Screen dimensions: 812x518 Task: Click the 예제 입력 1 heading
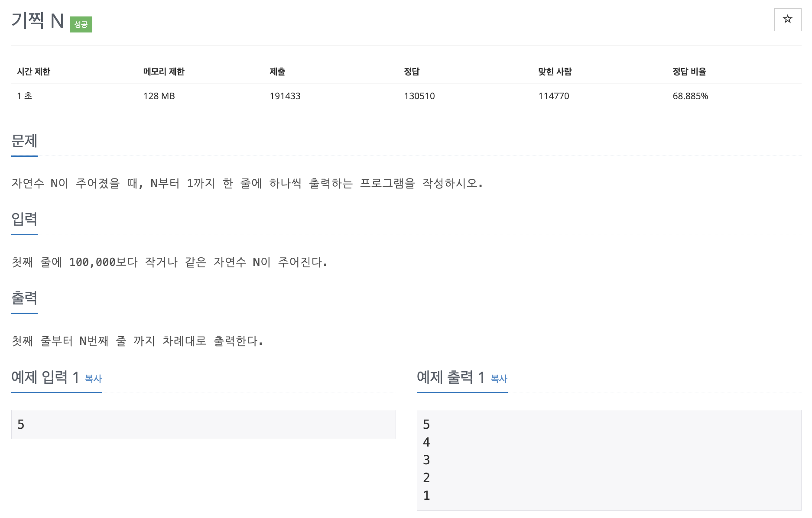tap(45, 377)
